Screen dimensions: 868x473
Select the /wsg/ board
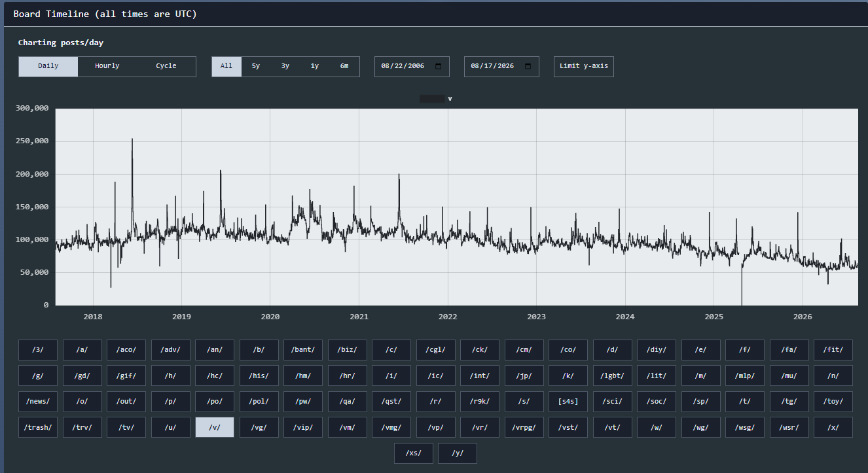745,427
